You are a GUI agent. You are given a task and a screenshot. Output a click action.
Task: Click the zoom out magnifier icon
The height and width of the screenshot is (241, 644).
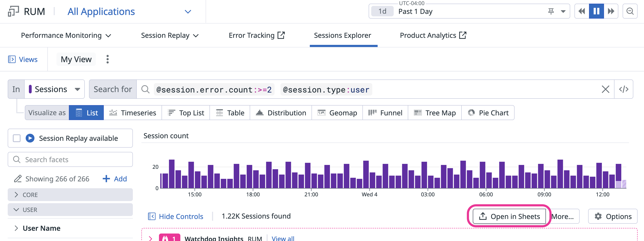point(630,11)
